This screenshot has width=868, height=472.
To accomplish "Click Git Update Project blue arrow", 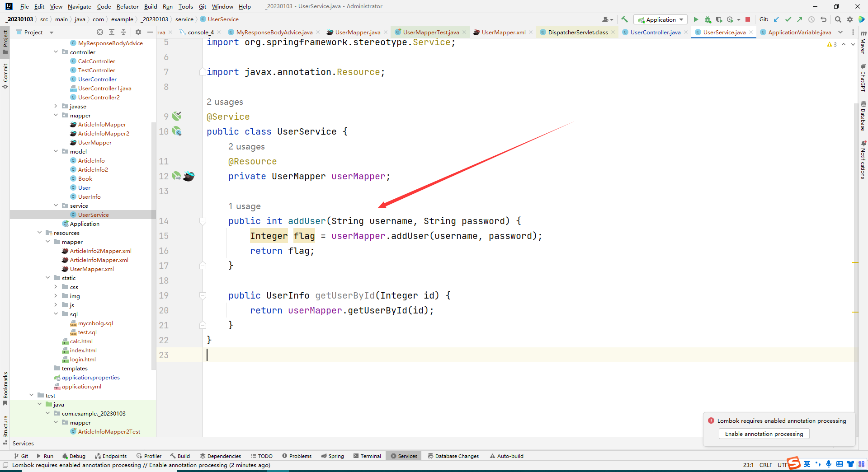I will pos(776,19).
